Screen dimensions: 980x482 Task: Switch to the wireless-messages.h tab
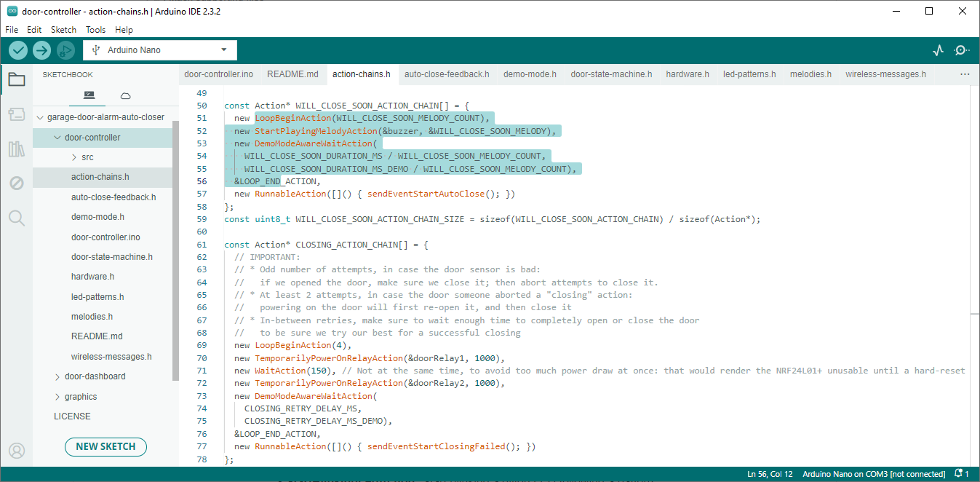click(x=885, y=74)
